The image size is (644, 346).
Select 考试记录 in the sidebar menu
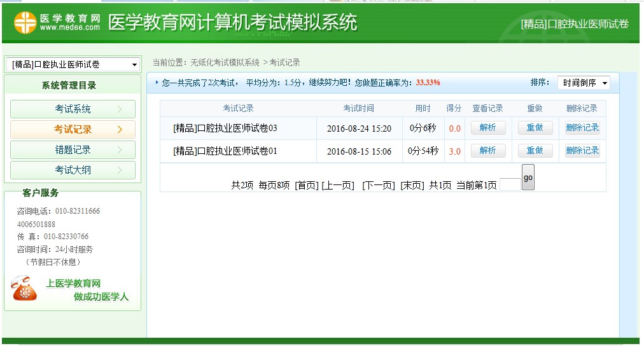coord(73,129)
